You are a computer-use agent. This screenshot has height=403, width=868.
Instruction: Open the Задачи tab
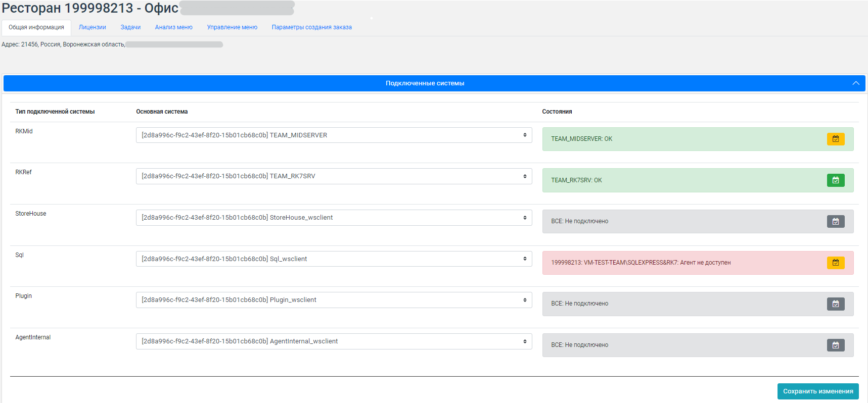point(130,27)
